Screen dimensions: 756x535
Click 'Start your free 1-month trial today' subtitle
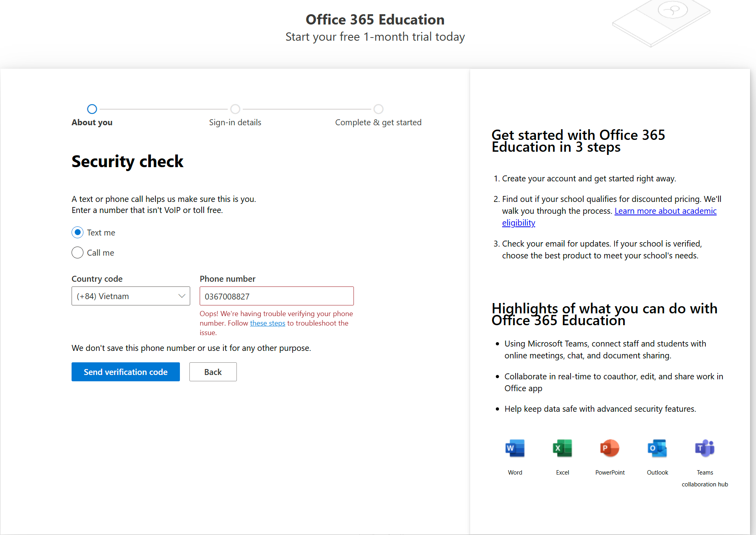tap(375, 37)
